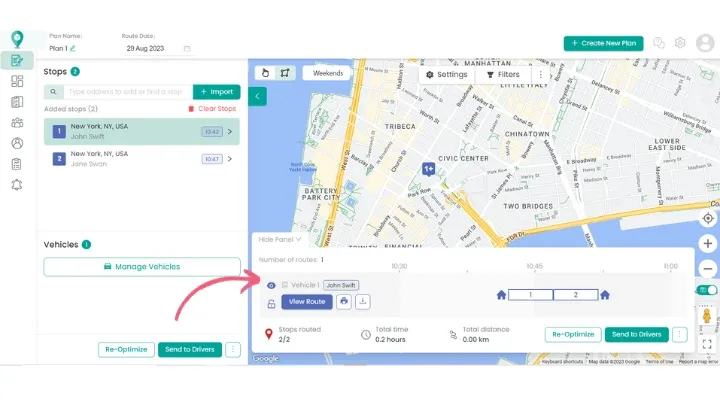Zoom in on the map
Image resolution: width=720 pixels, height=405 pixels.
pos(708,244)
